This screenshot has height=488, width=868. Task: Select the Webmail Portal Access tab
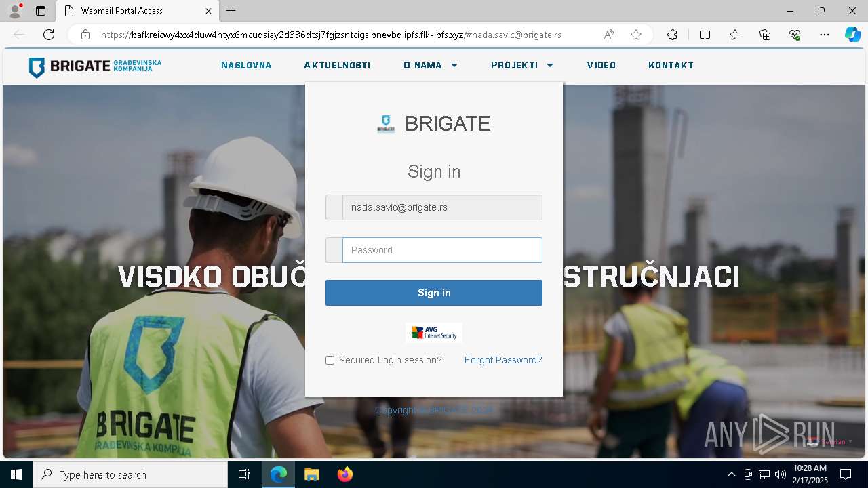(x=138, y=11)
